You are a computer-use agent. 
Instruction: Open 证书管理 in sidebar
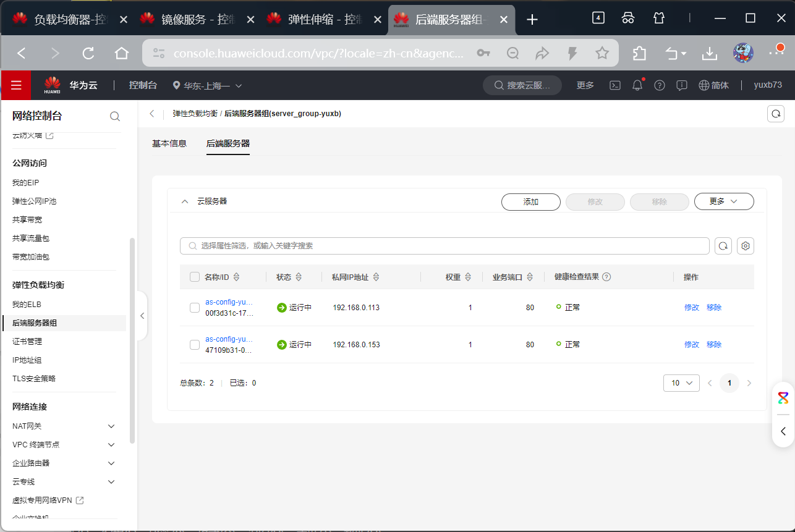point(27,342)
